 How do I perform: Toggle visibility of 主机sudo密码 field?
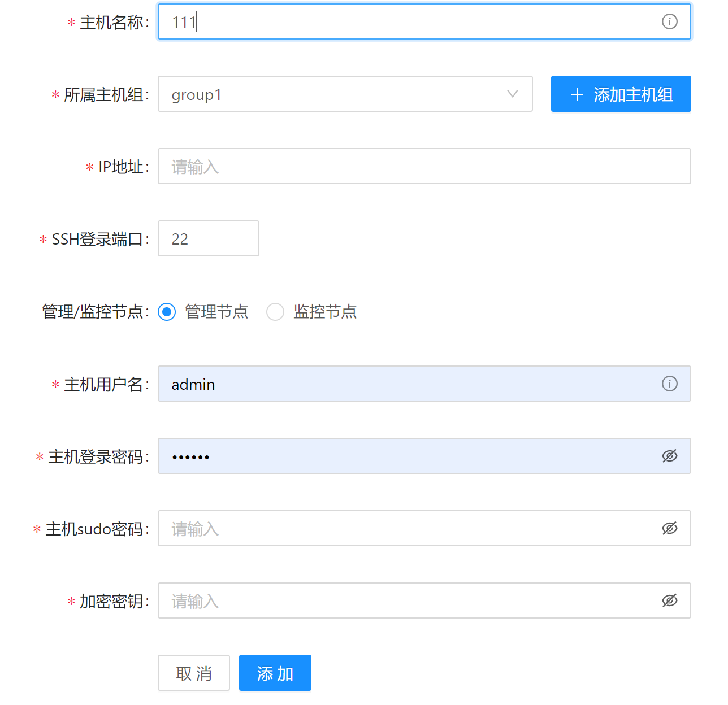tap(669, 528)
